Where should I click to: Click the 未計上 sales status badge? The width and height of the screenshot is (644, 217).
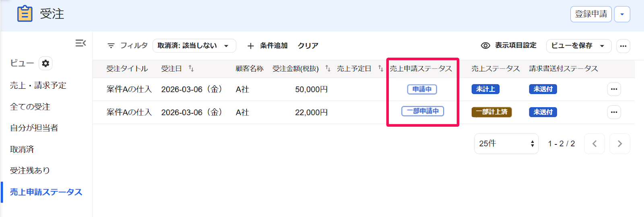tap(485, 89)
